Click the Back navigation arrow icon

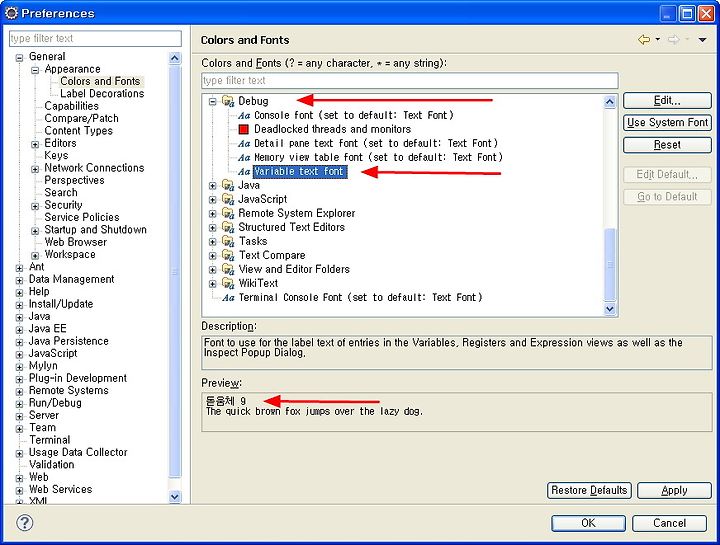click(x=644, y=40)
